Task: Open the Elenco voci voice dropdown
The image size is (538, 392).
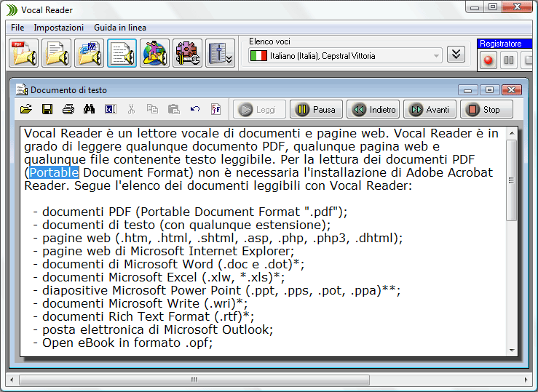Action: coord(345,56)
